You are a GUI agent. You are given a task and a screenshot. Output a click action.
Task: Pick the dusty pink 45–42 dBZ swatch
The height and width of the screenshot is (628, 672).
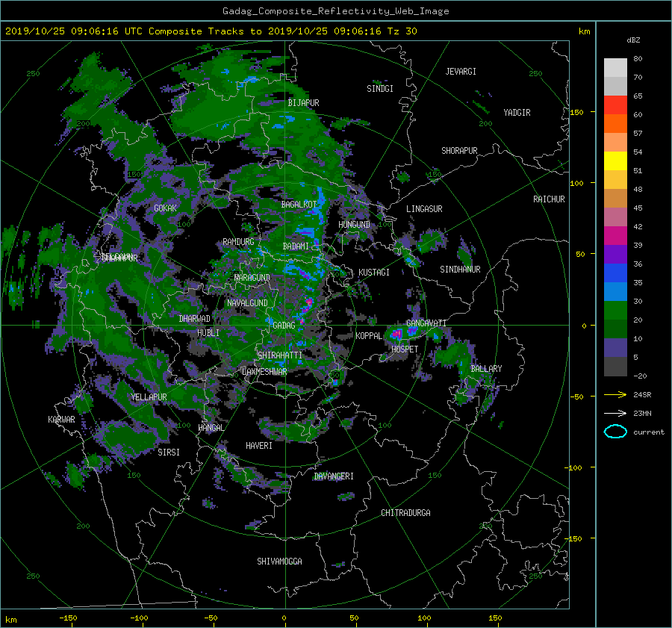click(x=615, y=217)
